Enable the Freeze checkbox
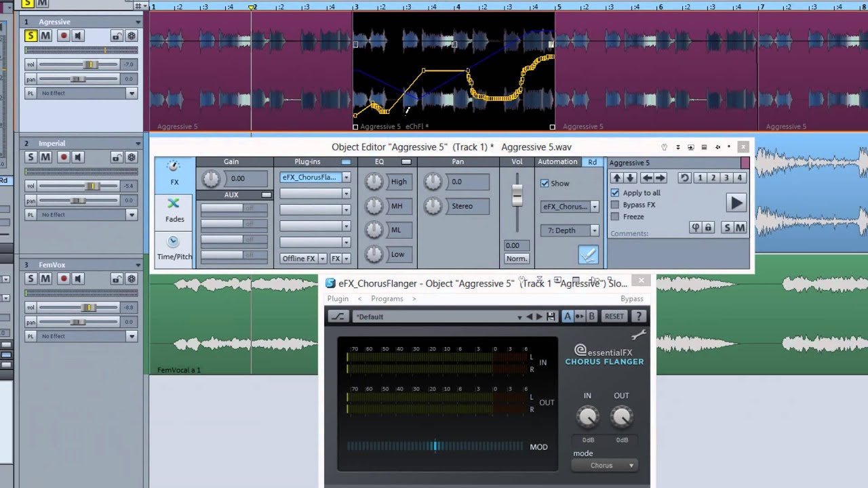 (615, 217)
